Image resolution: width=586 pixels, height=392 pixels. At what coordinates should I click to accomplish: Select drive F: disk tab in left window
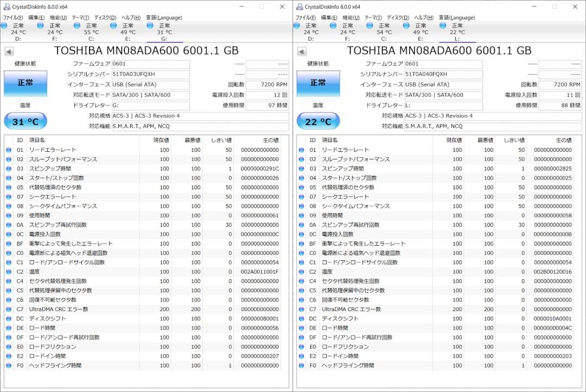[x=55, y=32]
